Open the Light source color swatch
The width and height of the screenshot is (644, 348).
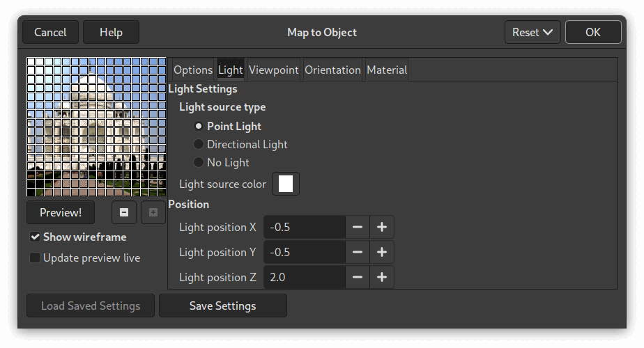pos(285,184)
